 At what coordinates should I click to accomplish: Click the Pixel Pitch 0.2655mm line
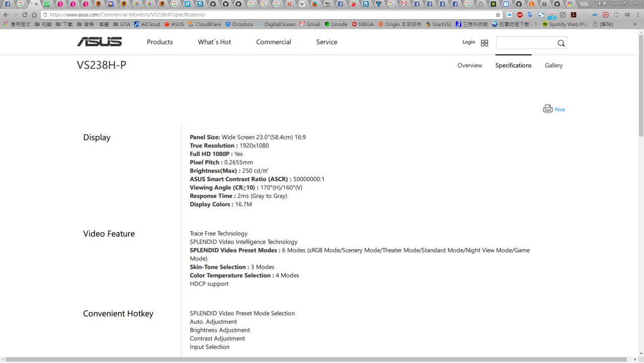click(221, 162)
